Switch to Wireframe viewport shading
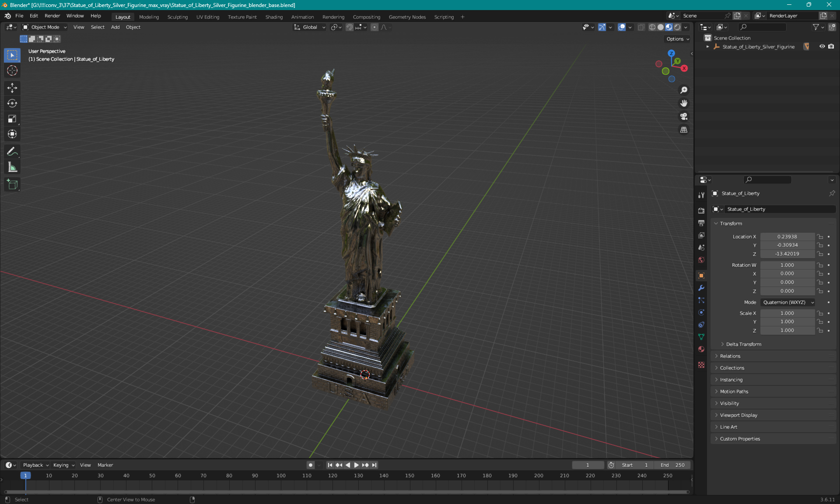Image resolution: width=840 pixels, height=504 pixels. pos(652,27)
